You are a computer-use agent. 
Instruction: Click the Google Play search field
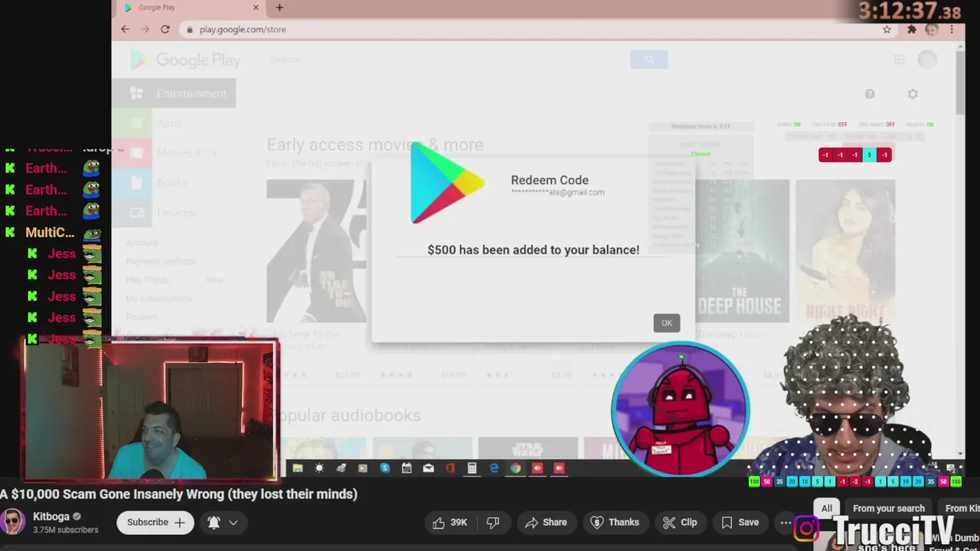point(448,60)
